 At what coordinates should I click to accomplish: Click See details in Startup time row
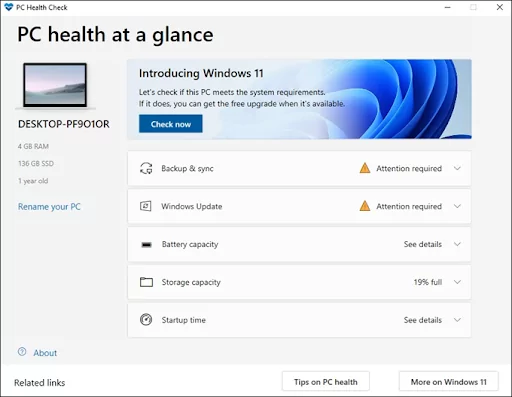click(x=423, y=320)
